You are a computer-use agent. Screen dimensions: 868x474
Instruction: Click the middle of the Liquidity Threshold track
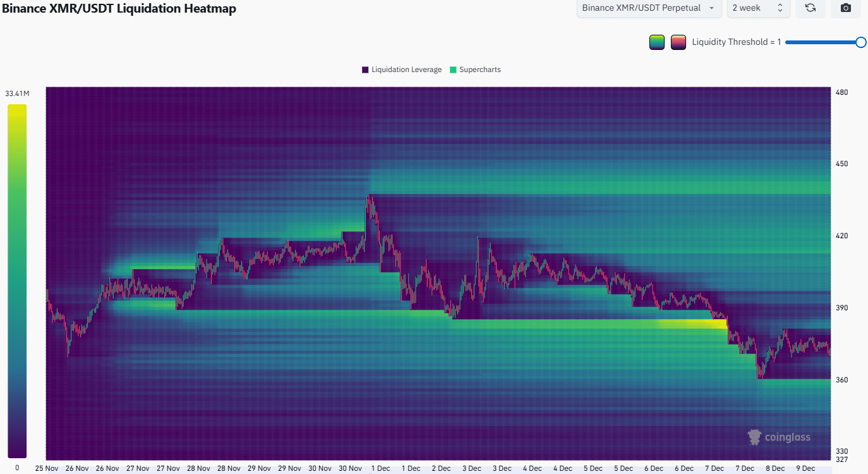pyautogui.click(x=823, y=42)
